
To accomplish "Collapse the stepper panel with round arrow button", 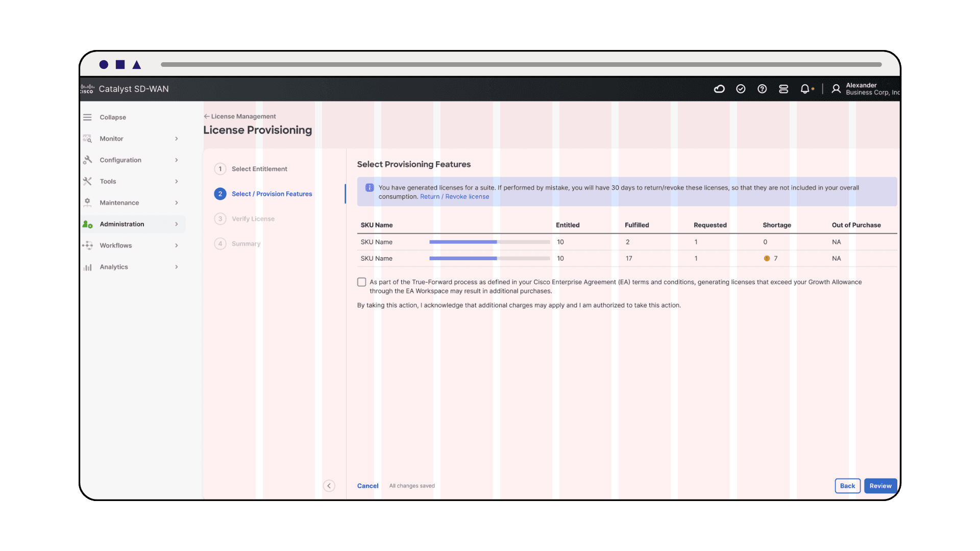I will [x=329, y=486].
